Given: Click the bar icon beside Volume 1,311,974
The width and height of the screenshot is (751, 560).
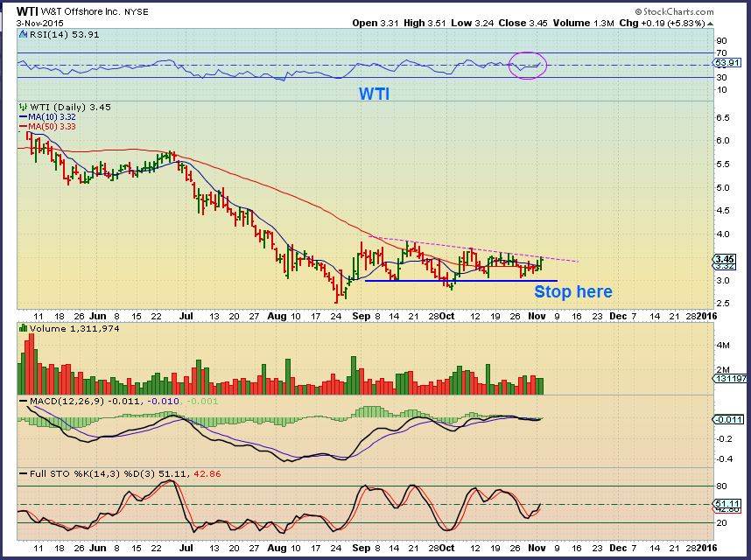Looking at the screenshot, I should pyautogui.click(x=23, y=328).
